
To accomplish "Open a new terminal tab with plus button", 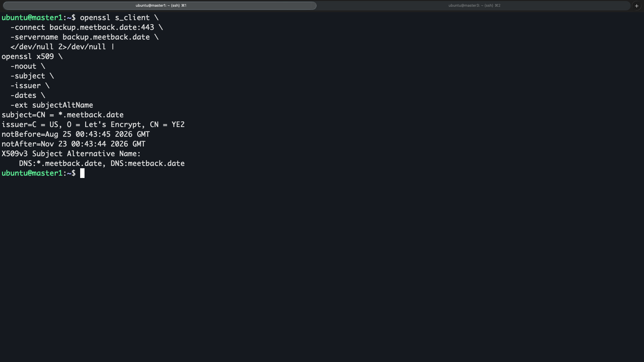I will [637, 6].
